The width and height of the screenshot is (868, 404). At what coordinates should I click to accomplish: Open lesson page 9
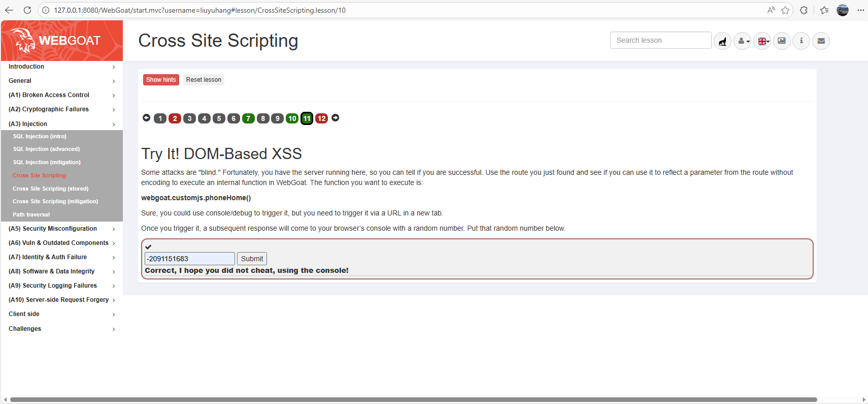[x=278, y=118]
